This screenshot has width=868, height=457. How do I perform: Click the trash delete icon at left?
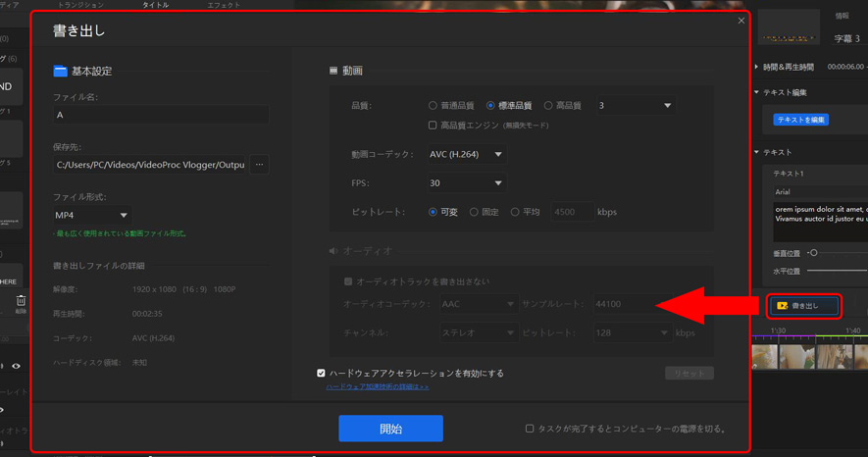click(21, 301)
